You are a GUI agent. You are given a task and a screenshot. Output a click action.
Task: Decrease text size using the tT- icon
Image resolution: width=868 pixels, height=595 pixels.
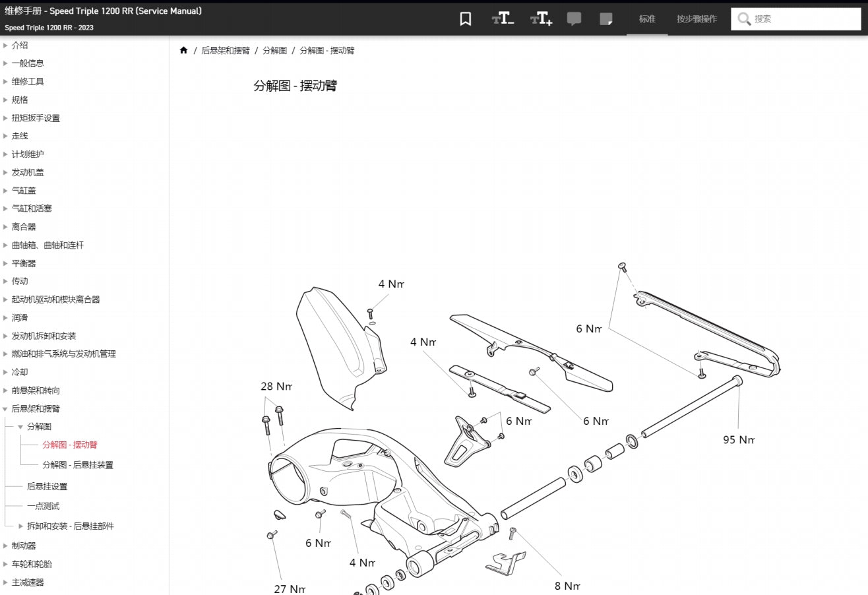point(503,18)
